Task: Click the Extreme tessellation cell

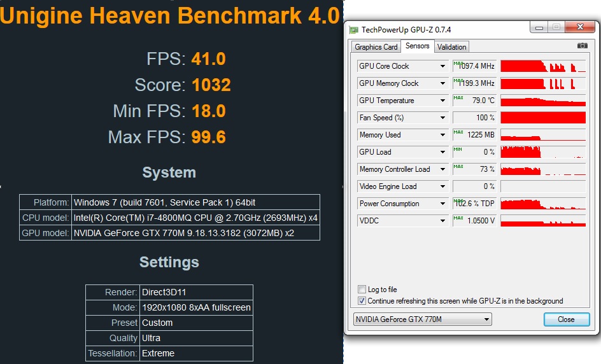Action: [196, 353]
